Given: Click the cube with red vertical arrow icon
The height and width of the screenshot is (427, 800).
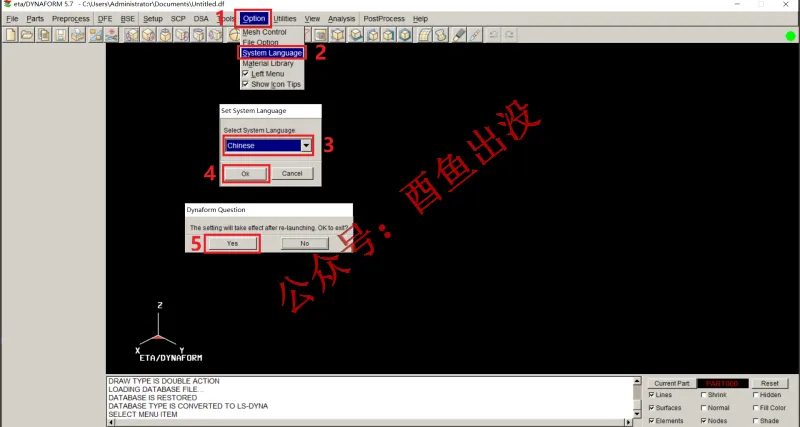Looking at the screenshot, I should pos(165,35).
